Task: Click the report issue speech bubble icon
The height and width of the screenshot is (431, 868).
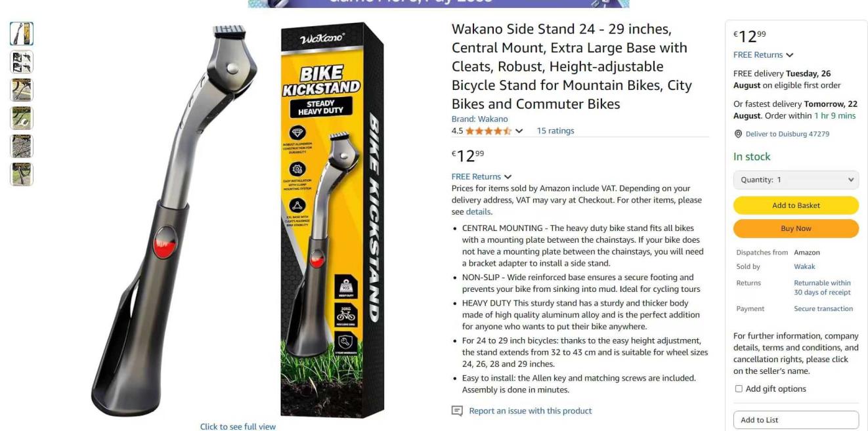Action: coord(457,411)
